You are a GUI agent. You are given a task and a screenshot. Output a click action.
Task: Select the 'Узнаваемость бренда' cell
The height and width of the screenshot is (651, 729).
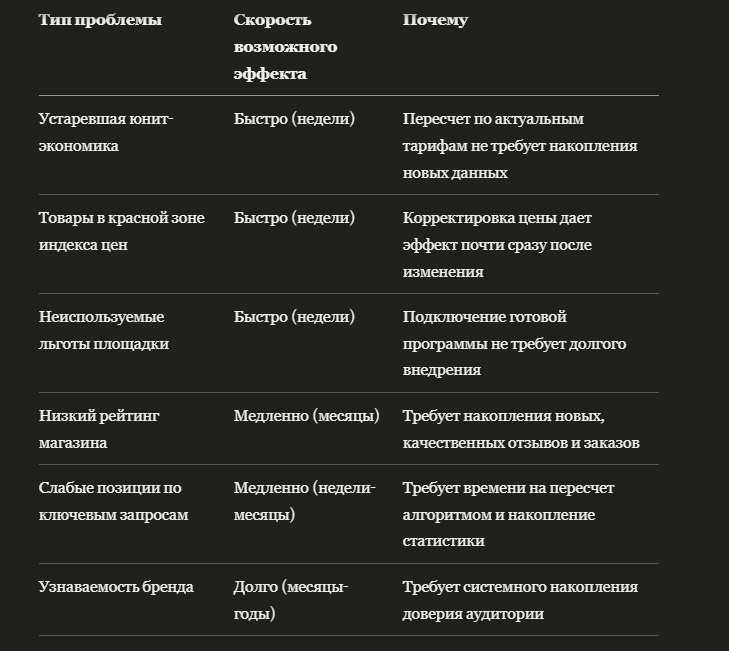[x=116, y=587]
